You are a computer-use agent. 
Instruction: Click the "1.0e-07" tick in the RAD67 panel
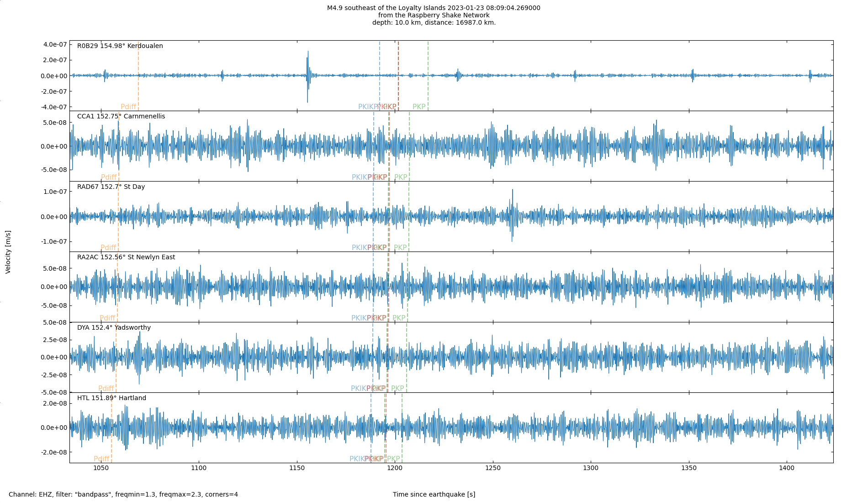pyautogui.click(x=55, y=192)
